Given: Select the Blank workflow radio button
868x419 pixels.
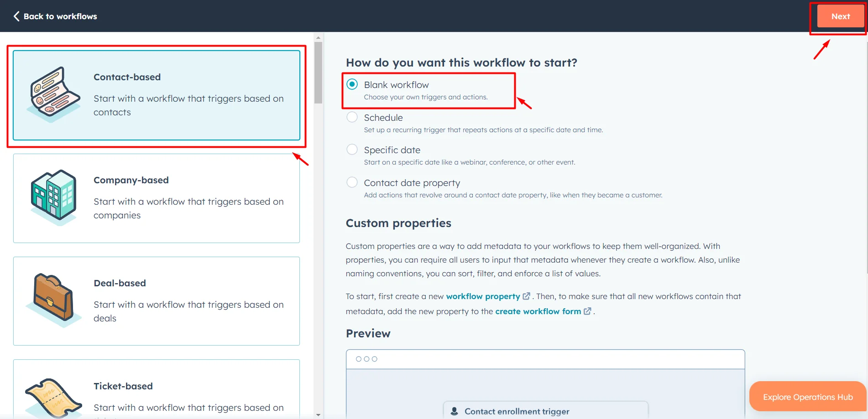Looking at the screenshot, I should click(x=352, y=84).
